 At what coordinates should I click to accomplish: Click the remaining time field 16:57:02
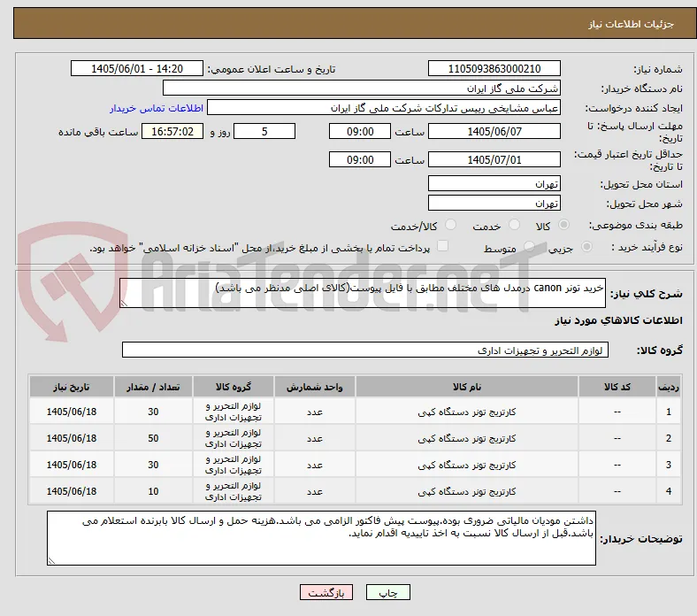[x=172, y=131]
